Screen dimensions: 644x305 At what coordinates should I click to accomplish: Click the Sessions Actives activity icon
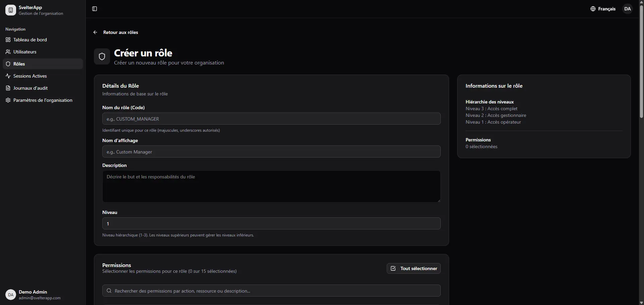(7, 76)
